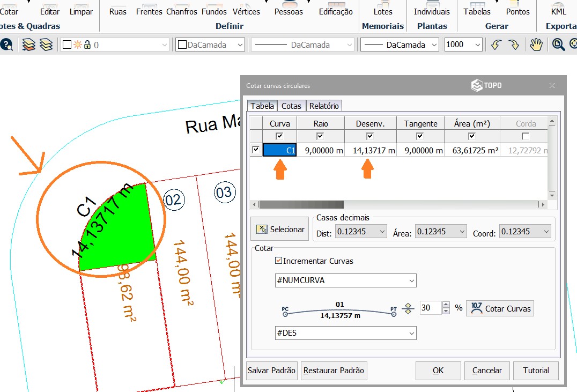
Task: Click the Cotar Curvas button
Action: 500,308
